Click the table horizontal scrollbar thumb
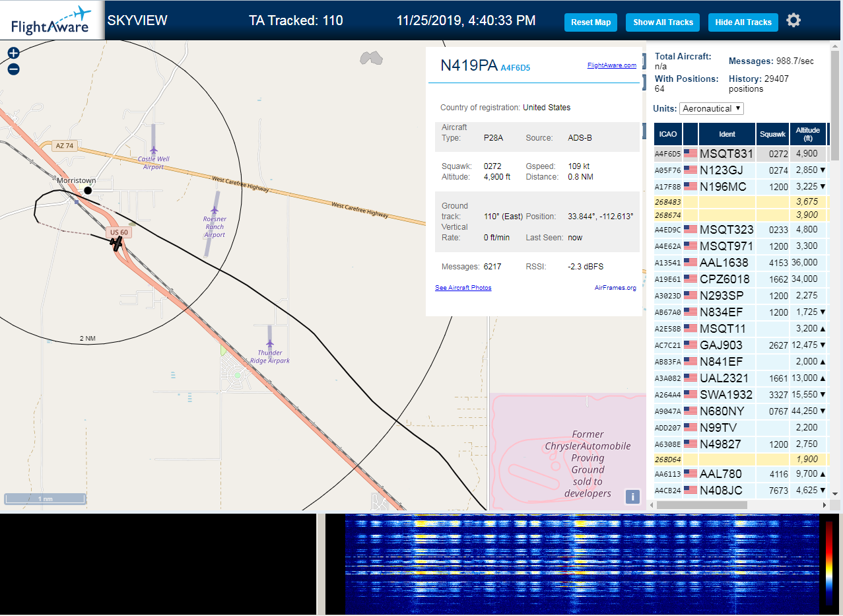This screenshot has height=616, width=843. pos(702,505)
